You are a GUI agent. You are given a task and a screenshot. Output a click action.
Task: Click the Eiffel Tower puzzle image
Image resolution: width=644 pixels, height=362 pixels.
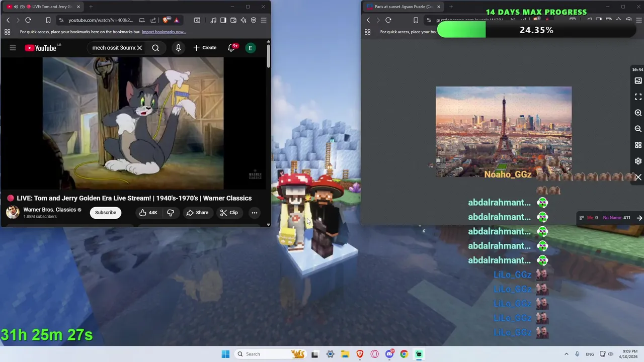pos(504,132)
